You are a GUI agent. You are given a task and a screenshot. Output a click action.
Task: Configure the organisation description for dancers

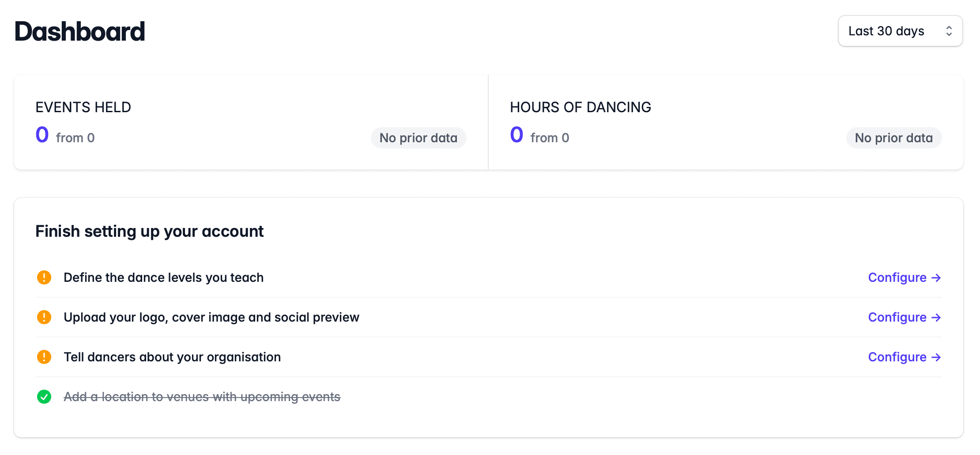coord(905,357)
